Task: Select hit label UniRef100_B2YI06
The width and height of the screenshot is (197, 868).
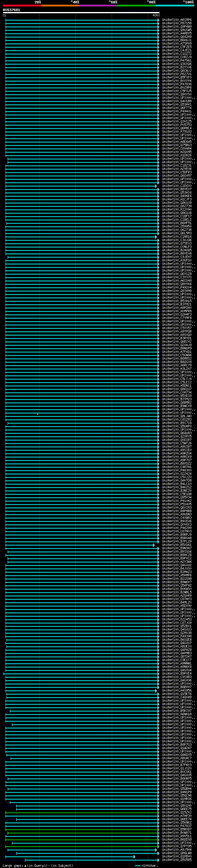Action: coord(177,67)
